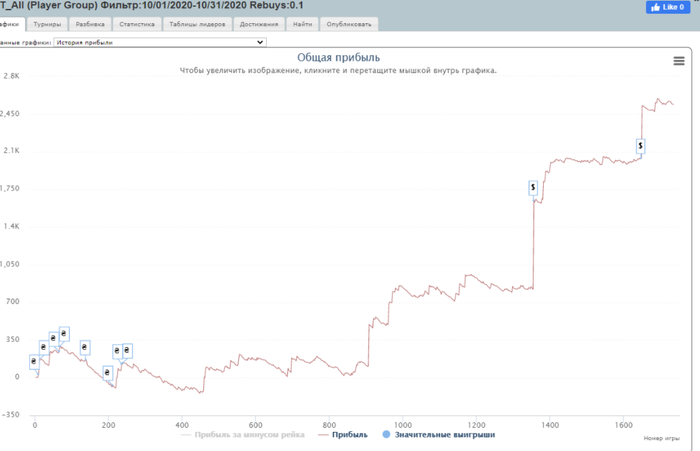
Task: Click the lowest 'e' marker near game 200
Action: [x=107, y=372]
